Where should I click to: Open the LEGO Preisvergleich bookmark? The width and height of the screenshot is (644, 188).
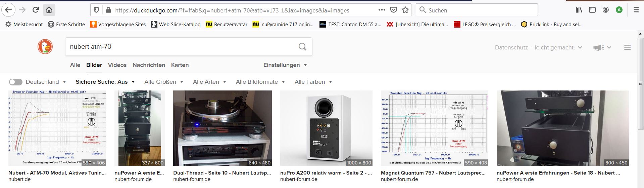click(x=485, y=24)
